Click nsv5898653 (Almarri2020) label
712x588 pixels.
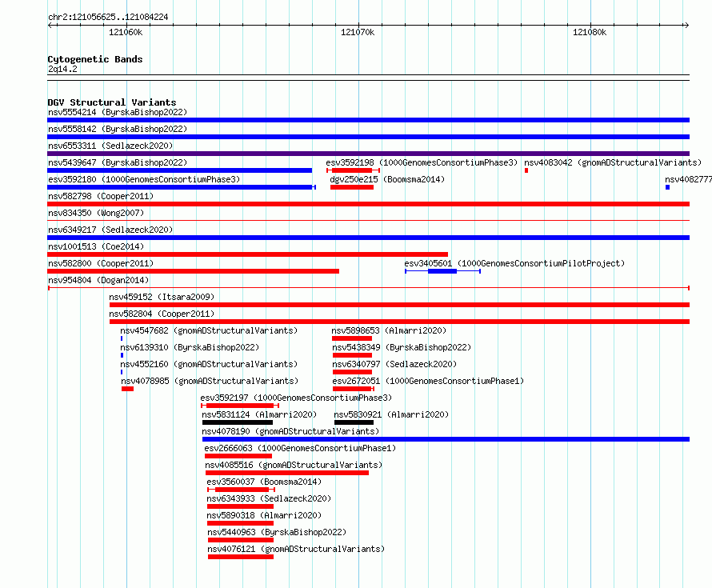389,330
